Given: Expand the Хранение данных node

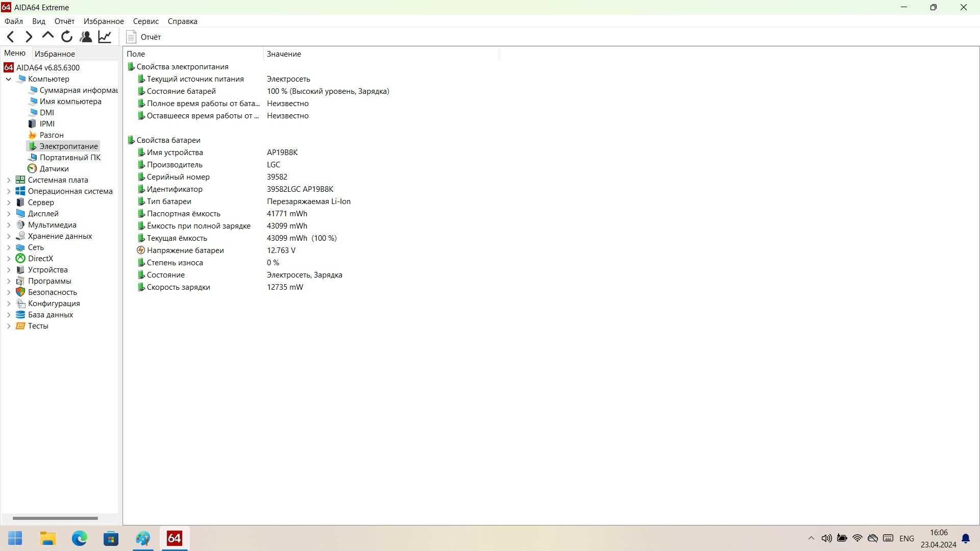Looking at the screenshot, I should [9, 236].
